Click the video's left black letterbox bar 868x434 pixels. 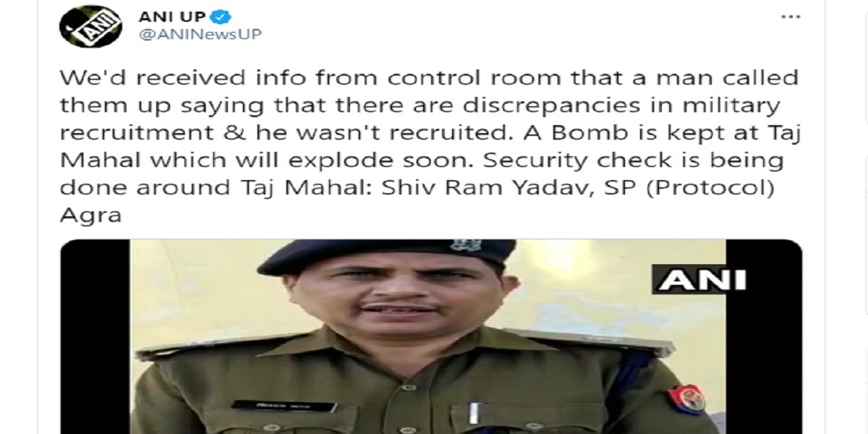(95, 336)
